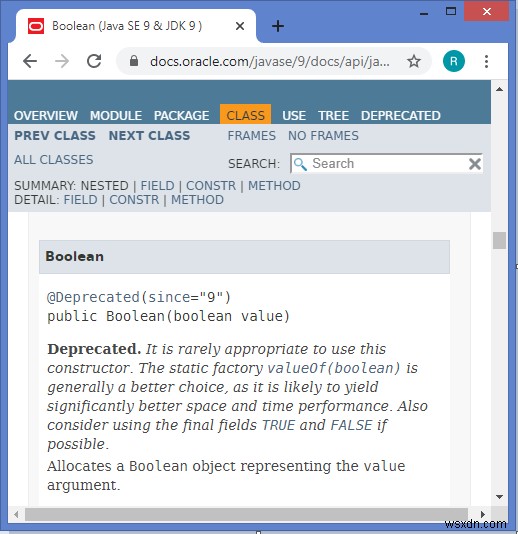Click the bold Deprecated. label

[94, 349]
